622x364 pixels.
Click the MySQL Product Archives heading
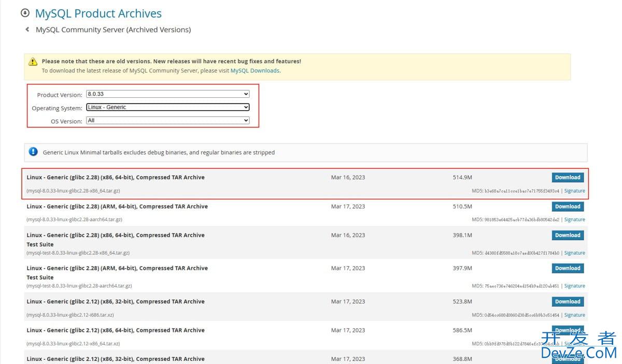pyautogui.click(x=98, y=13)
